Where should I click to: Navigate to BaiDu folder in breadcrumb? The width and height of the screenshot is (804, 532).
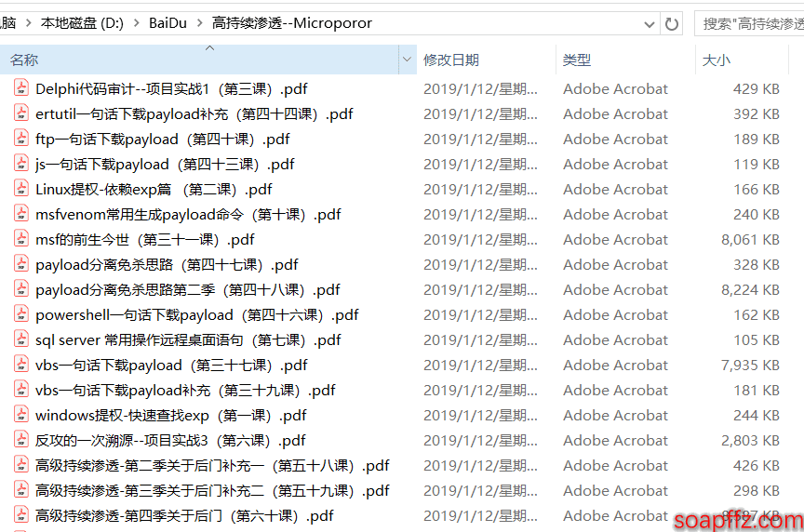pos(167,23)
